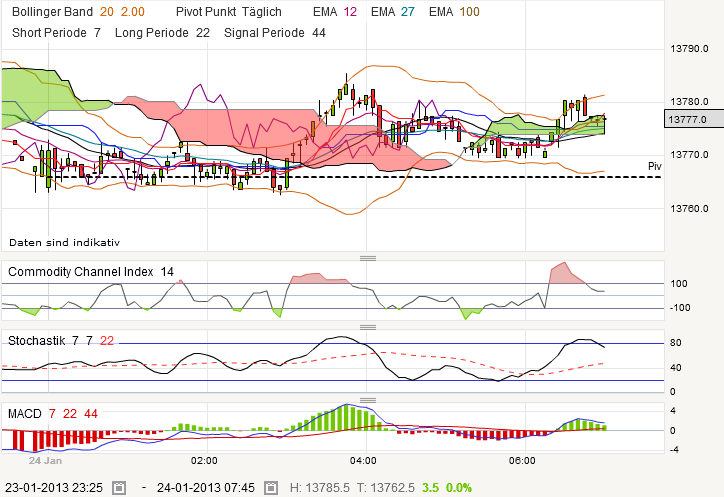Click the MACD axis value -4
Screen dimensions: 724x497
click(x=675, y=449)
